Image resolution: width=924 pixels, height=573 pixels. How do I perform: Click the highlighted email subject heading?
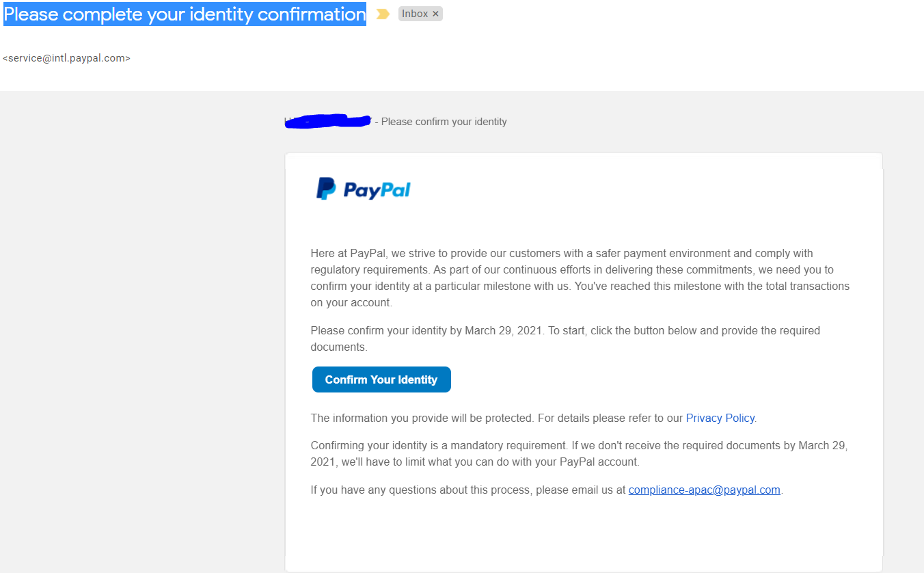185,14
